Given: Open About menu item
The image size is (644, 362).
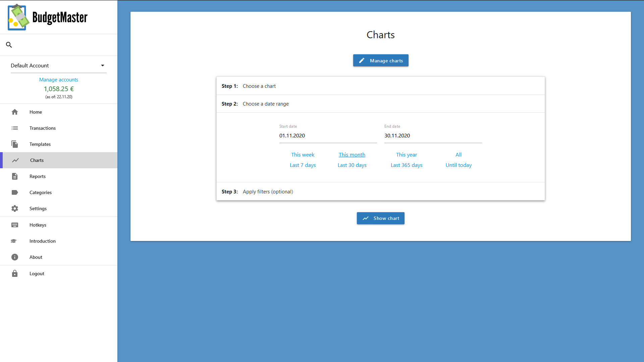Looking at the screenshot, I should point(59,257).
